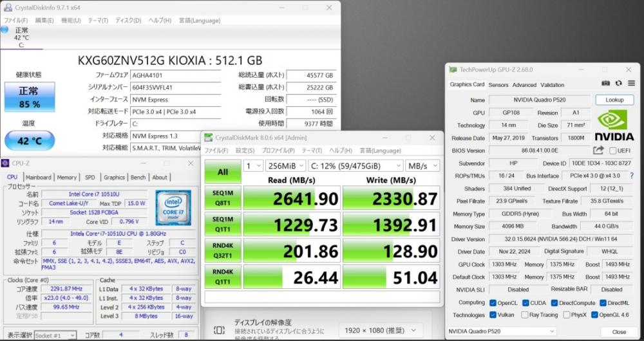Click the 42 °C temperature indicator button

[30, 141]
